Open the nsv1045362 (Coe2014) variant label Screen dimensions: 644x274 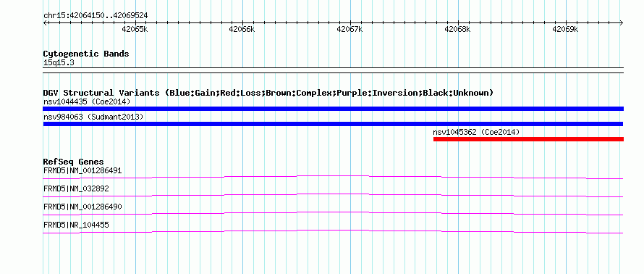pyautogui.click(x=476, y=133)
